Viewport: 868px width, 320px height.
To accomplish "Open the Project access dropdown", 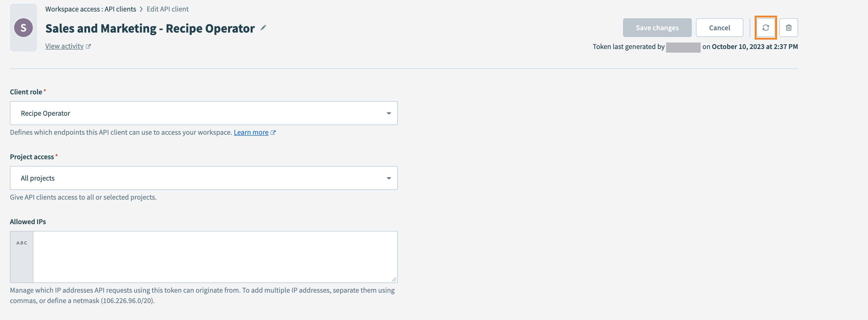I will [x=204, y=178].
